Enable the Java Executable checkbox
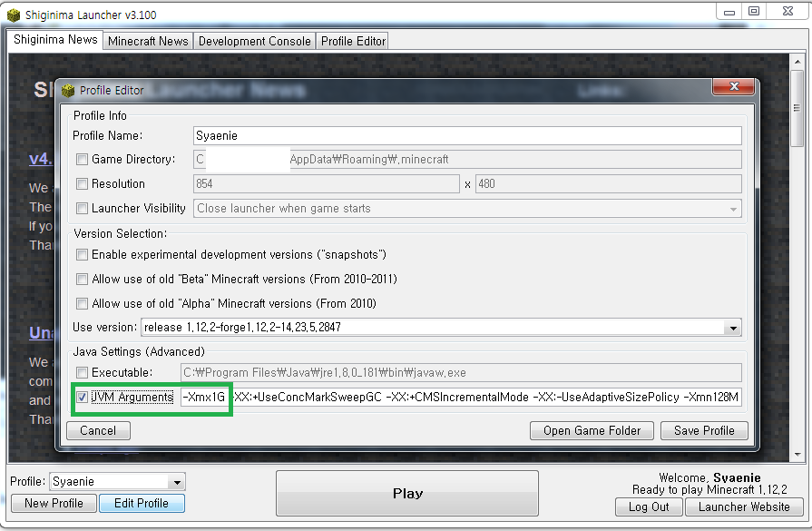812x531 pixels. click(x=82, y=372)
